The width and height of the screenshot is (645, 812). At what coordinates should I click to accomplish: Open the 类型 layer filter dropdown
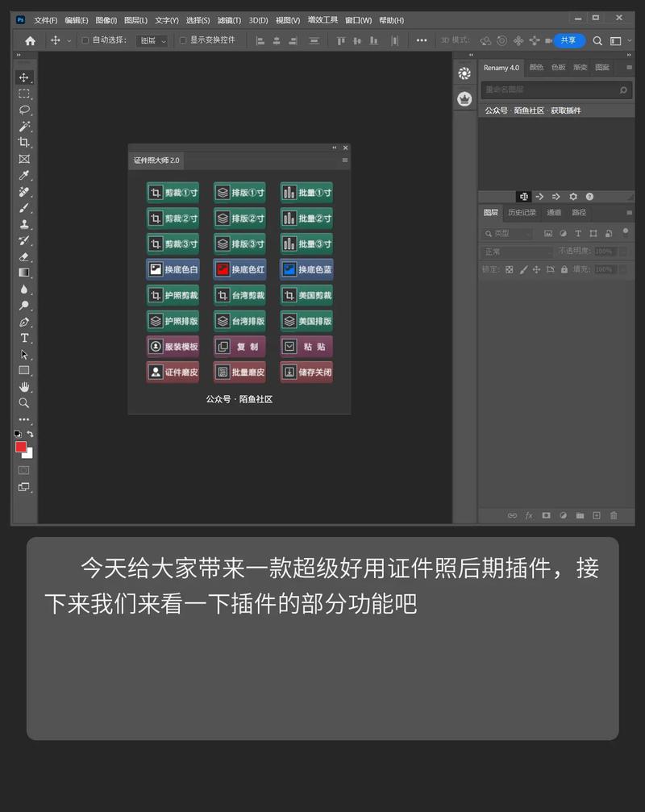coord(507,234)
